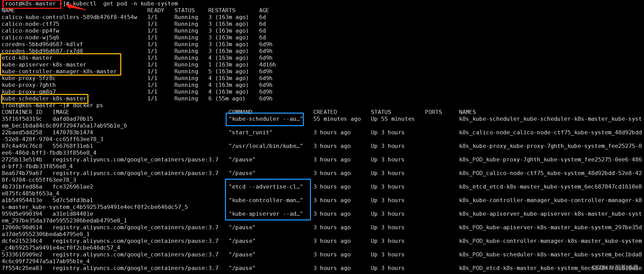Click restart value 6 (55m ago)

[227, 99]
